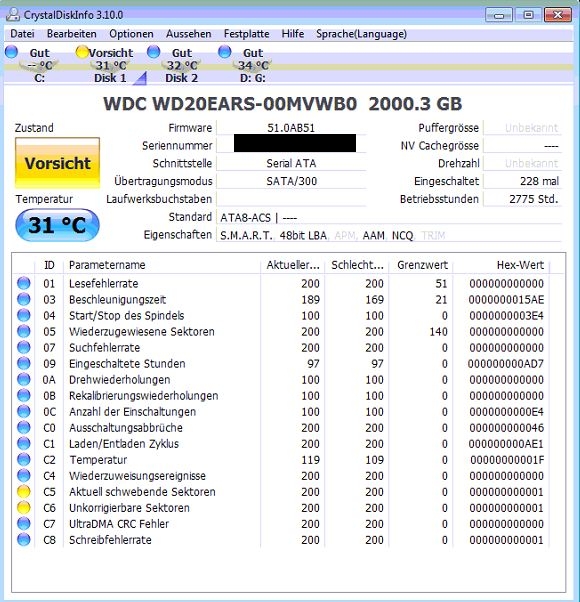Click the Puffergrösse field Unbekannt
This screenshot has height=602, width=580.
(522, 128)
